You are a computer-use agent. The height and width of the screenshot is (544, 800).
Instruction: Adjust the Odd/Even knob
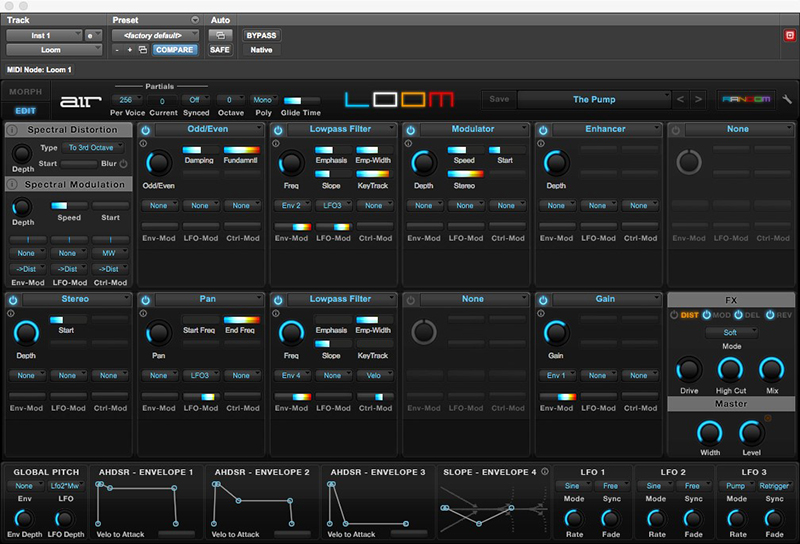pyautogui.click(x=159, y=163)
